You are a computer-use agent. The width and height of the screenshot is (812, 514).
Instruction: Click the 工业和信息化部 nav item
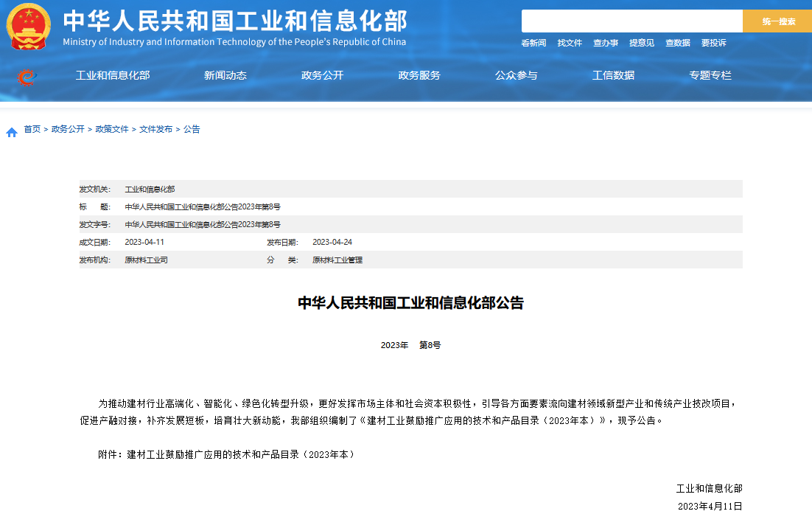(x=113, y=74)
